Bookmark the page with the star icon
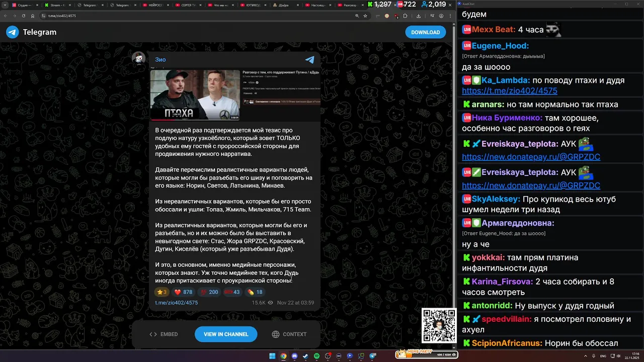Viewport: 644px width, 362px height. [365, 16]
